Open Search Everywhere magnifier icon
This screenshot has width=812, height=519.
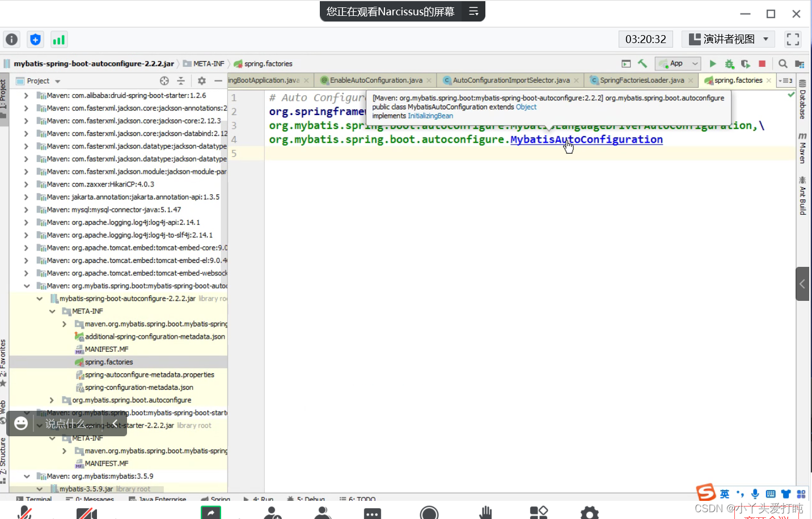(x=783, y=63)
